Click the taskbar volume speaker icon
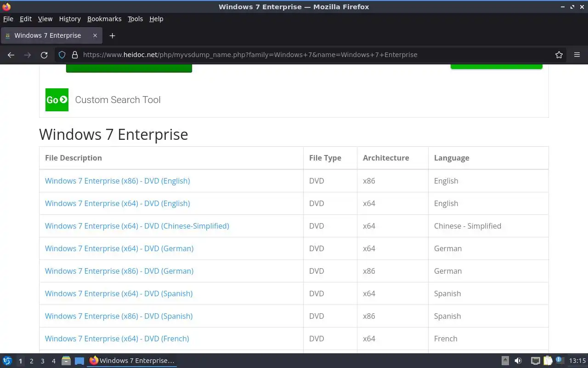 click(518, 361)
